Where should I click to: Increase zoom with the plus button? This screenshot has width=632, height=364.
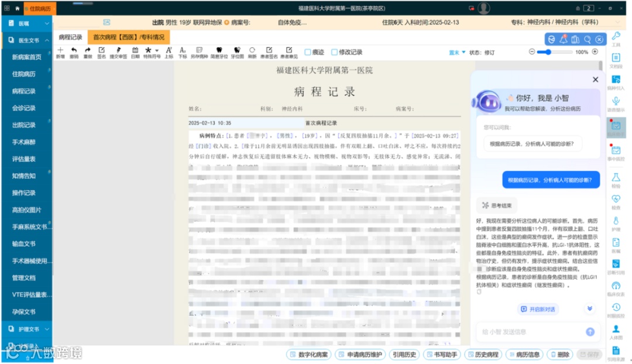595,52
